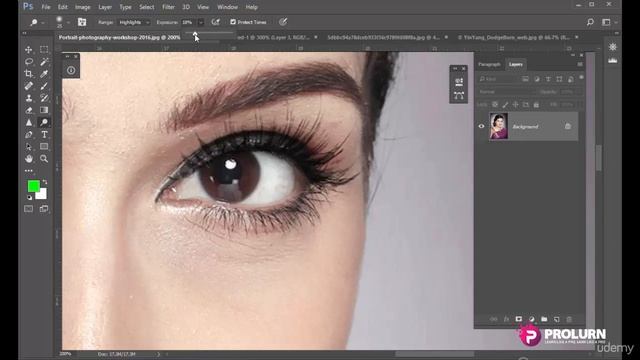The height and width of the screenshot is (360, 640).
Task: Open the Image menu
Action: [x=82, y=7]
